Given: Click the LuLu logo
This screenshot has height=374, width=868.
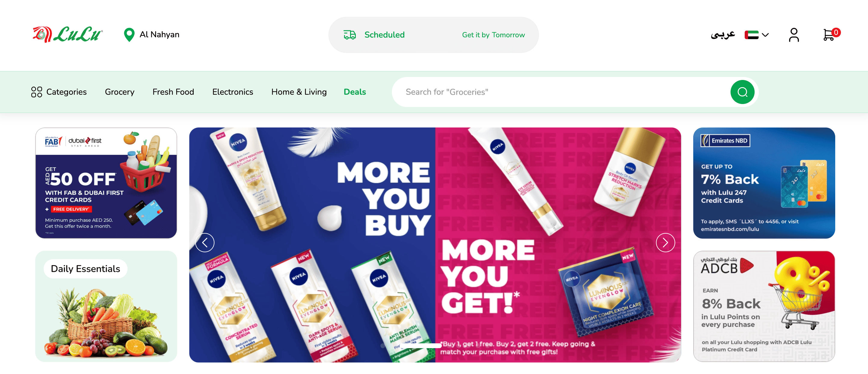Looking at the screenshot, I should click(x=67, y=34).
